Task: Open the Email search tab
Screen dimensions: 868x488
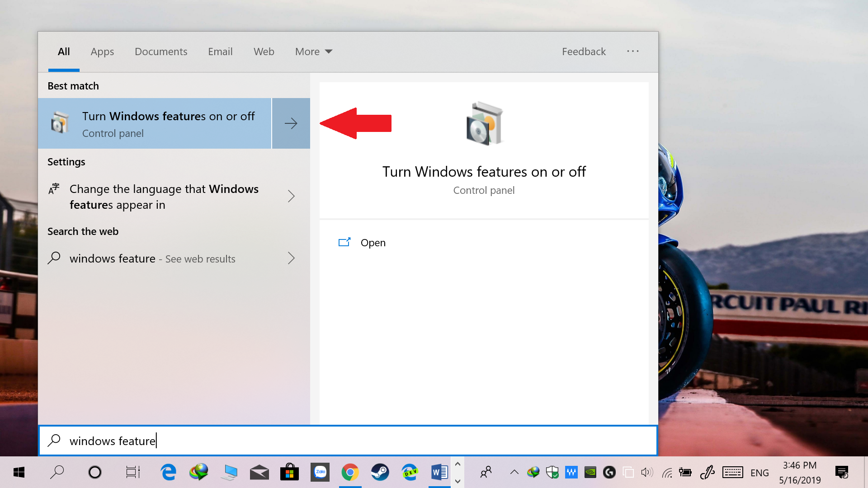Action: point(220,52)
